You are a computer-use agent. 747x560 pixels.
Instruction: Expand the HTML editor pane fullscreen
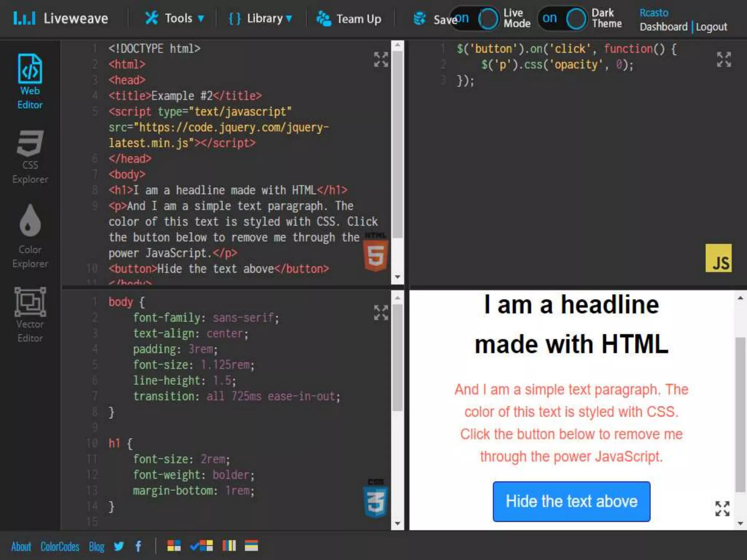381,59
